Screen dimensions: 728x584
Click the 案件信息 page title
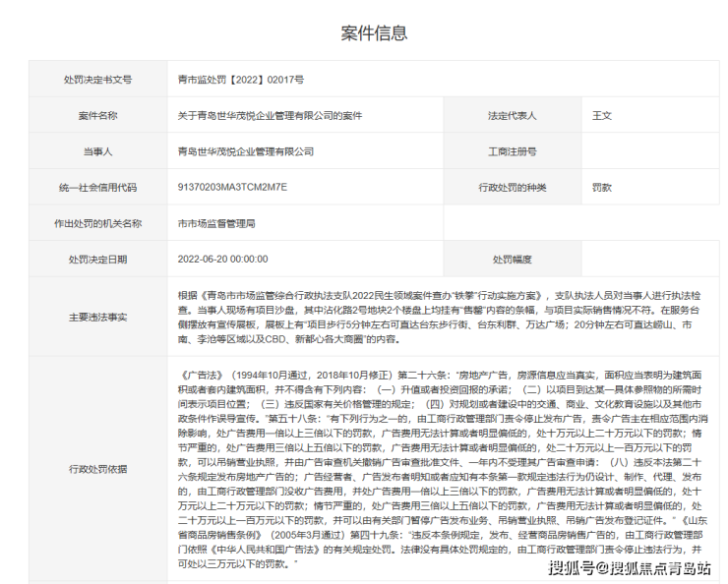point(373,33)
